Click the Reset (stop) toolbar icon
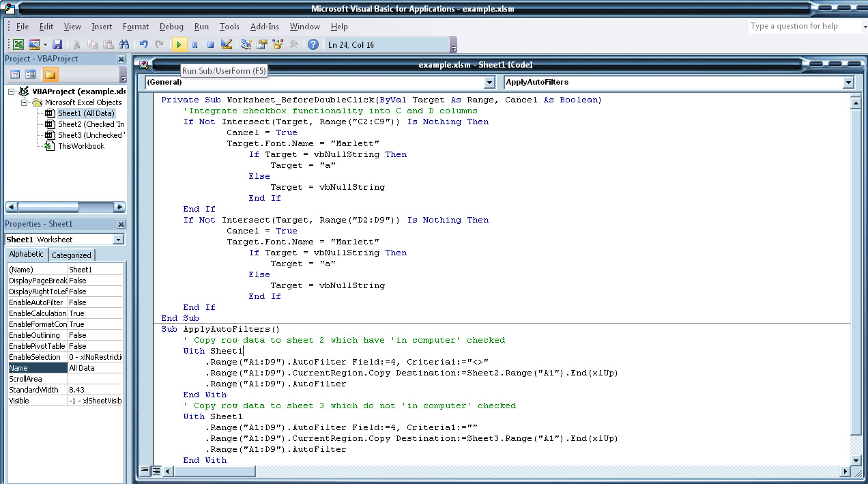Screen dimensions: 868x484 point(211,44)
